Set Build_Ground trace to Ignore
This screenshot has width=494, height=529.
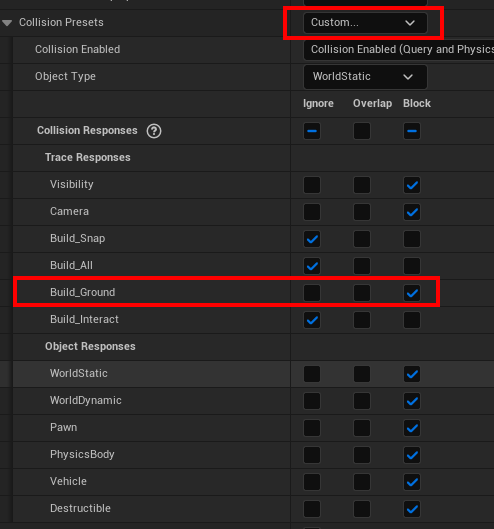(x=312, y=293)
